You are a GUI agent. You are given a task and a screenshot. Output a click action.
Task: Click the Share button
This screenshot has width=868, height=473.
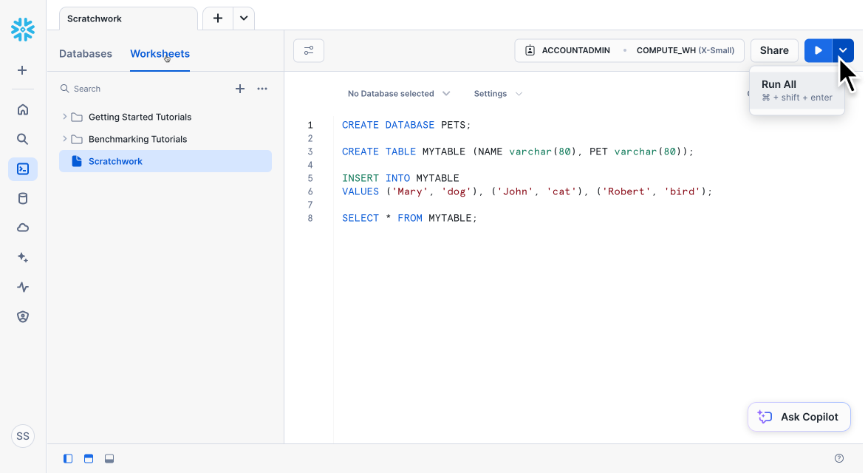pyautogui.click(x=773, y=50)
